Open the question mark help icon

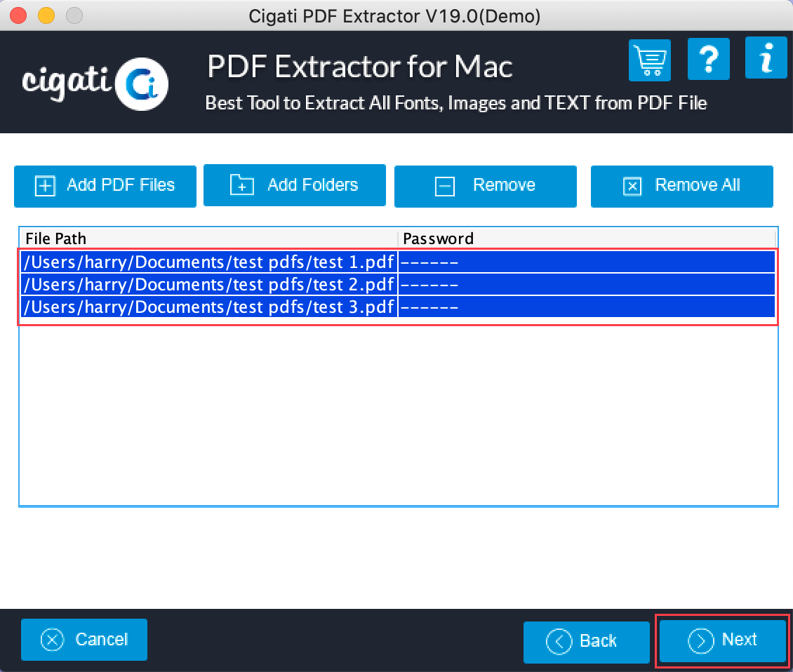click(708, 59)
